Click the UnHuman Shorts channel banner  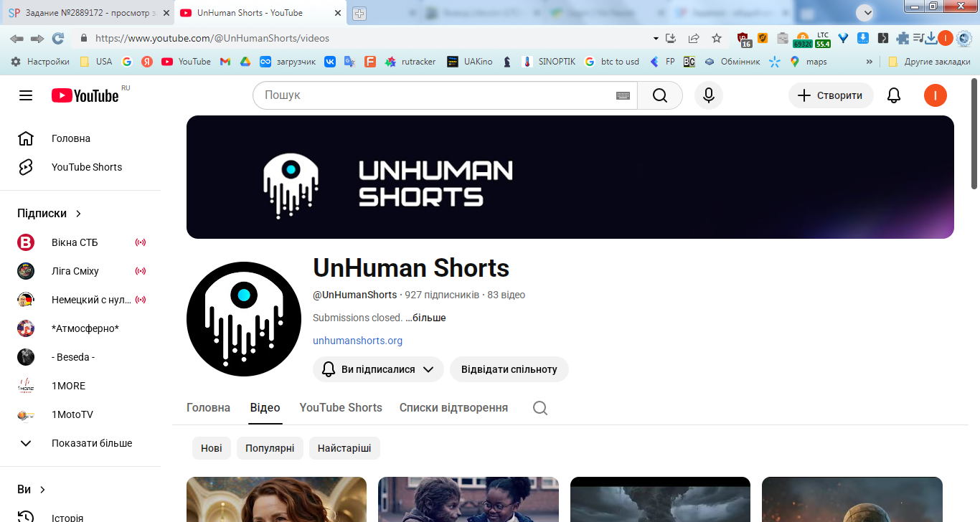(570, 177)
